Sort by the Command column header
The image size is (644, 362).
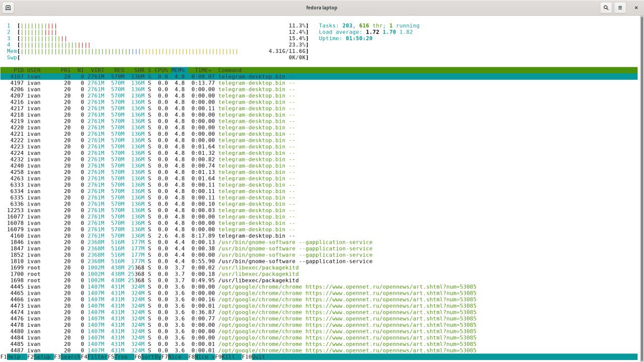click(230, 70)
